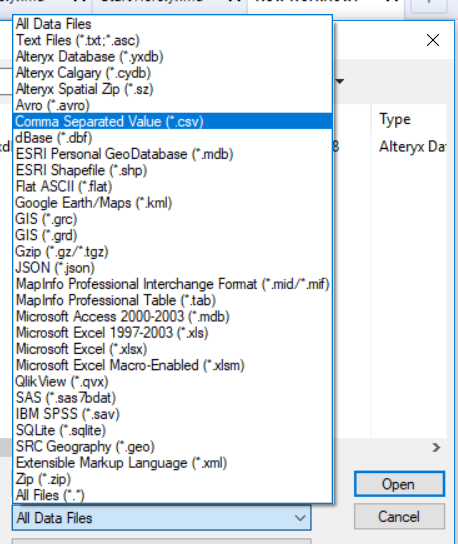Select SQLite (*.sqlite) option
The height and width of the screenshot is (544, 458).
point(172,431)
